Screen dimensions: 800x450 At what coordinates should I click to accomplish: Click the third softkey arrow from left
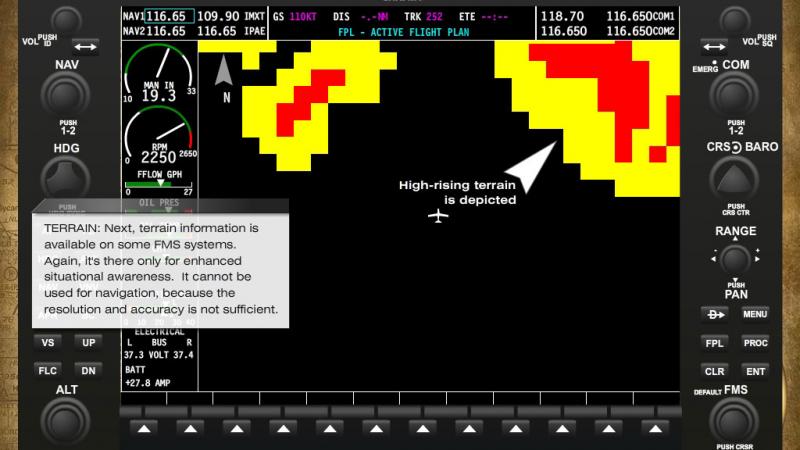point(237,429)
